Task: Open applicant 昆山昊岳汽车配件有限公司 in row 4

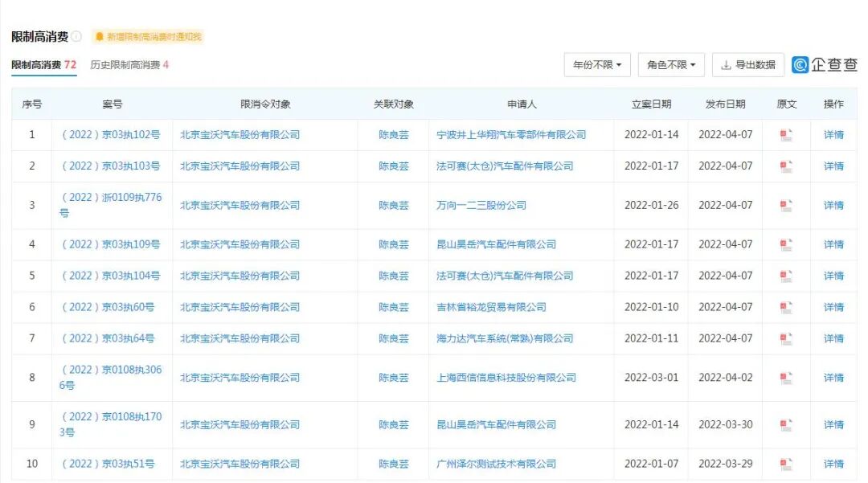Action: [x=496, y=244]
